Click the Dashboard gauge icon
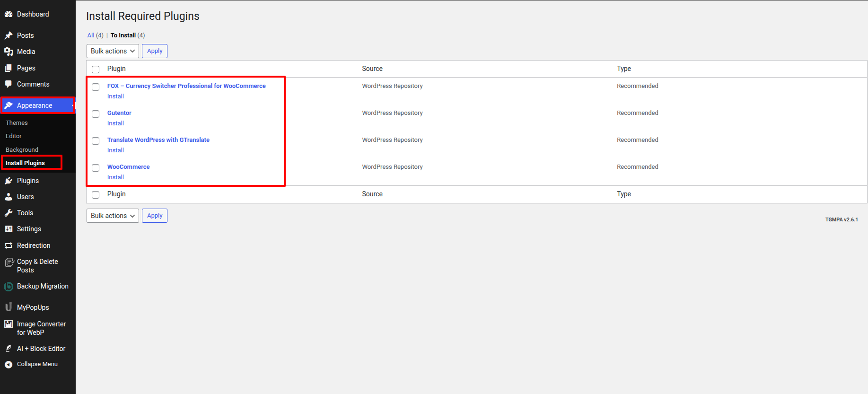The width and height of the screenshot is (868, 394). [9, 14]
